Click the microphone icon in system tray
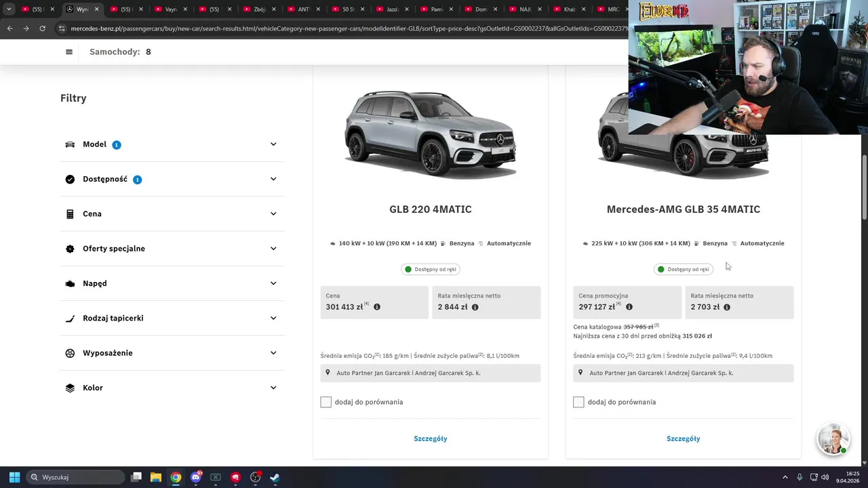The height and width of the screenshot is (488, 868). (x=800, y=477)
